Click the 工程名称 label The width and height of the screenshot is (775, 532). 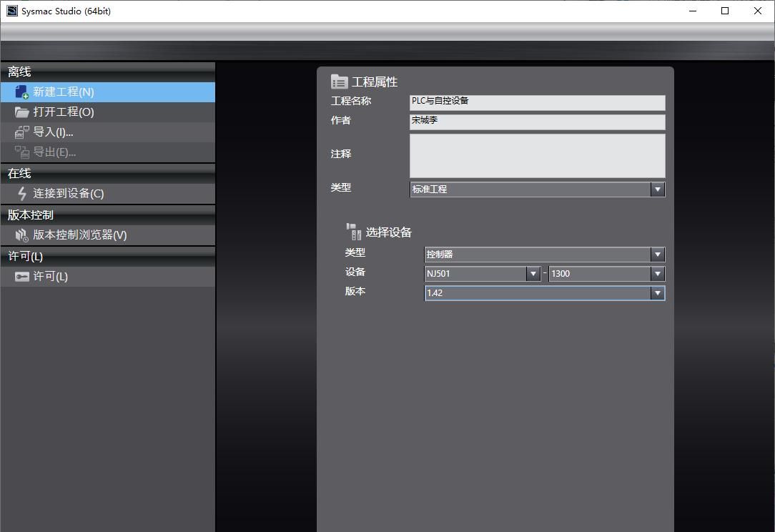click(350, 101)
